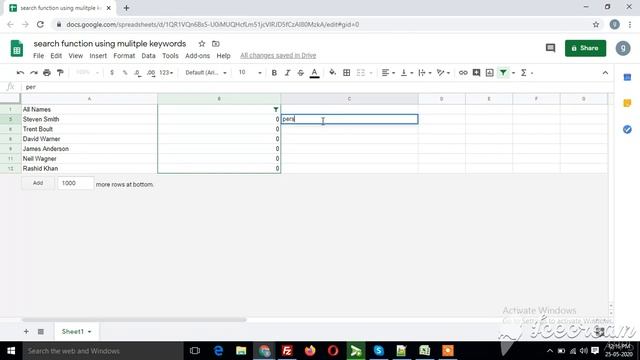Screen dimensions: 640x360
Task: Apply strikethrough formatting
Action: (300, 73)
